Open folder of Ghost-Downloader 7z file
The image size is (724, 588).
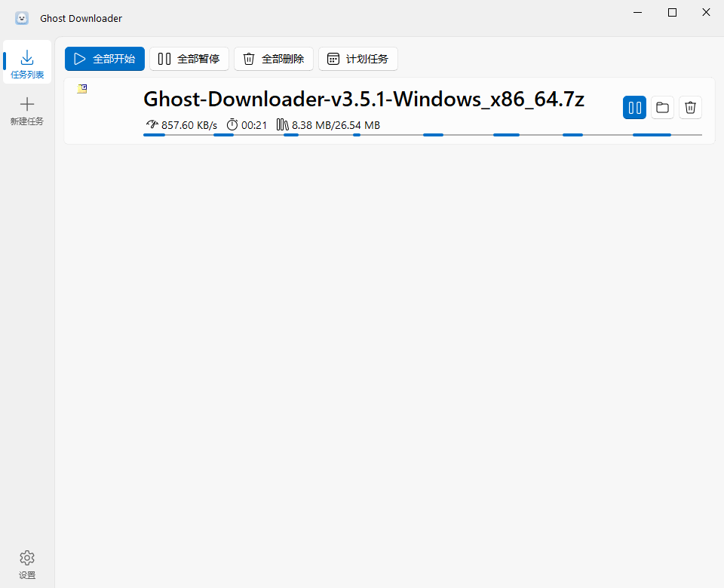(662, 108)
